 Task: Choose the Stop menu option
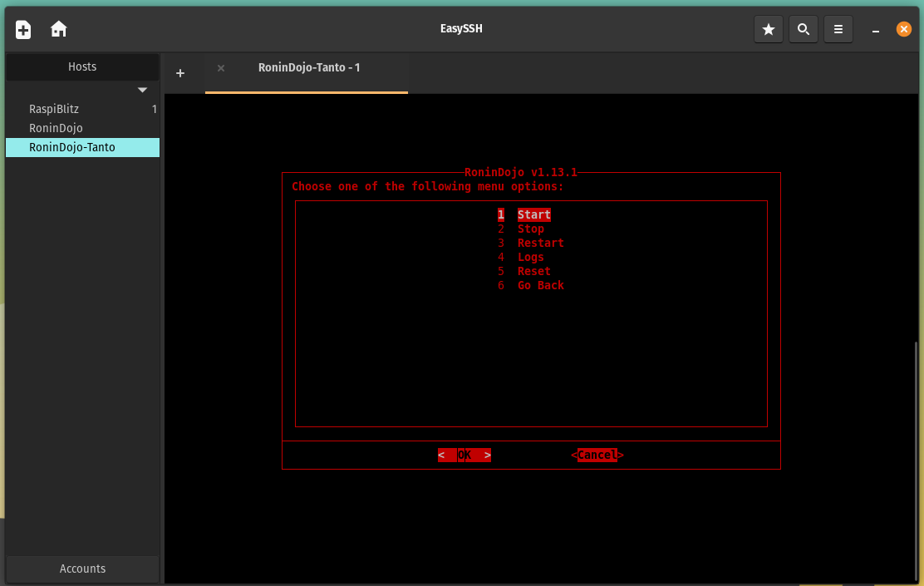[x=530, y=229]
